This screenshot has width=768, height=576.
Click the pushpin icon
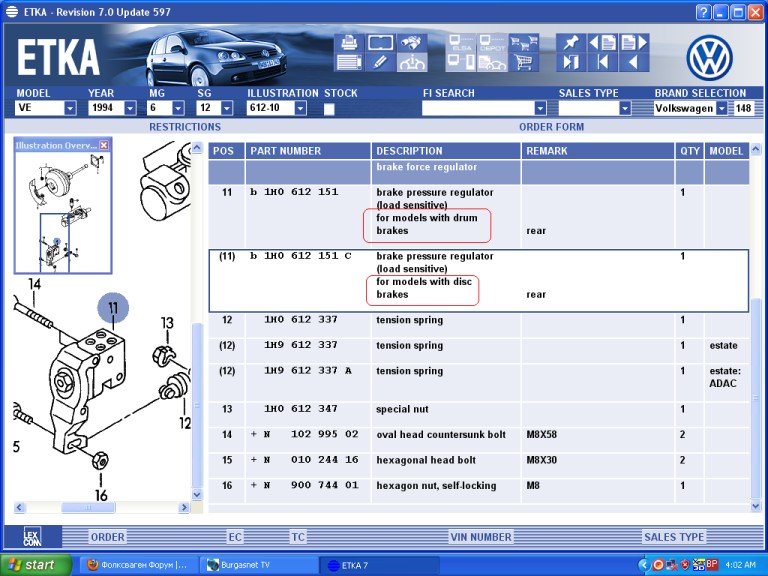click(x=570, y=42)
